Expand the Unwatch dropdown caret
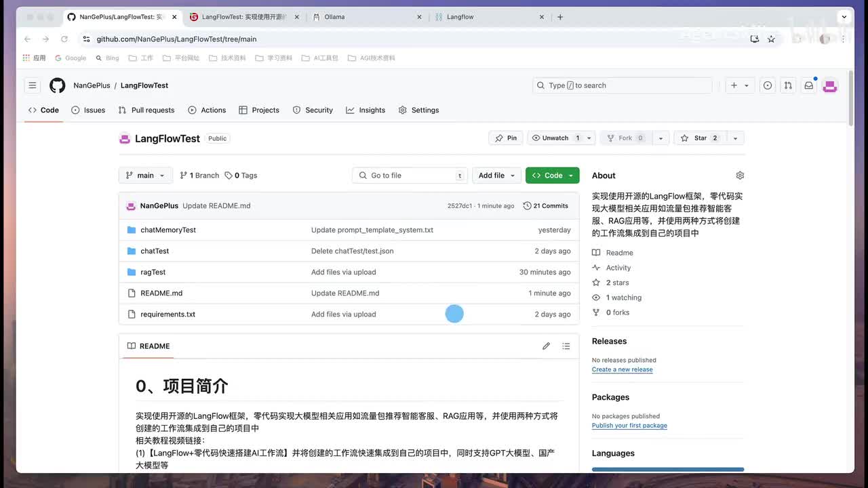 589,138
